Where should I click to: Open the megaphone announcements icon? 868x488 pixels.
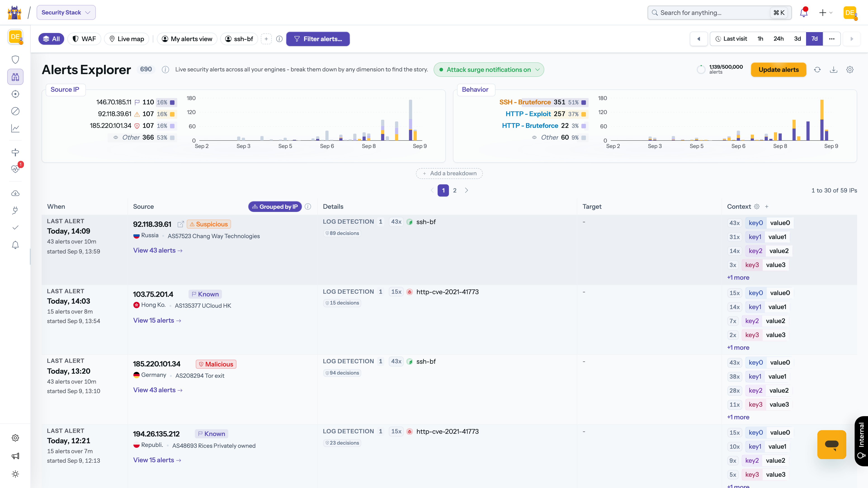(x=15, y=456)
